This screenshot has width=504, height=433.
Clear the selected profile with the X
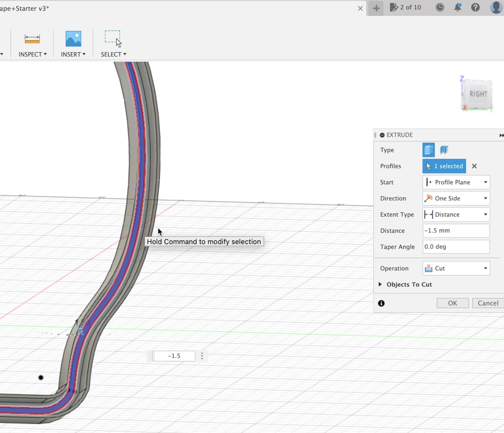475,166
